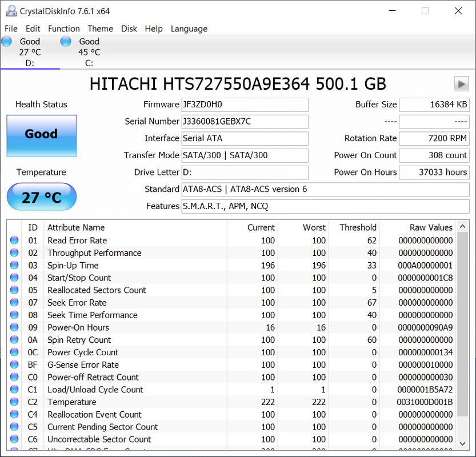476x457 pixels.
Task: Click the Health Status label
Action: (41, 105)
